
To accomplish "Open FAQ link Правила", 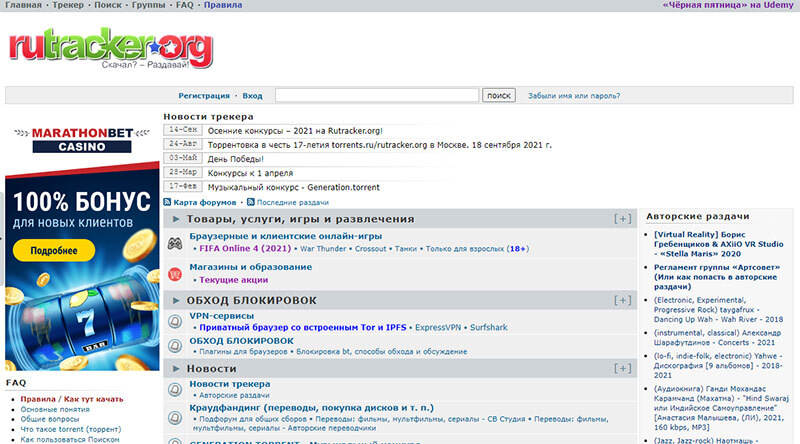I will [38, 399].
